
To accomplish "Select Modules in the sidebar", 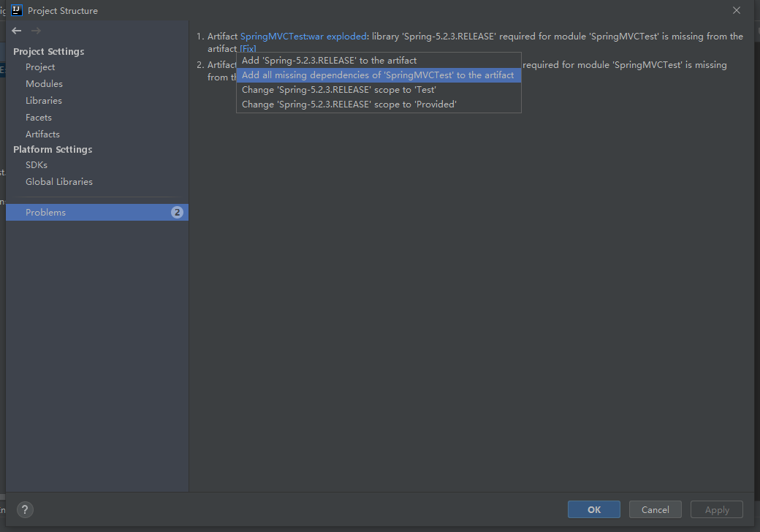I will [x=45, y=83].
